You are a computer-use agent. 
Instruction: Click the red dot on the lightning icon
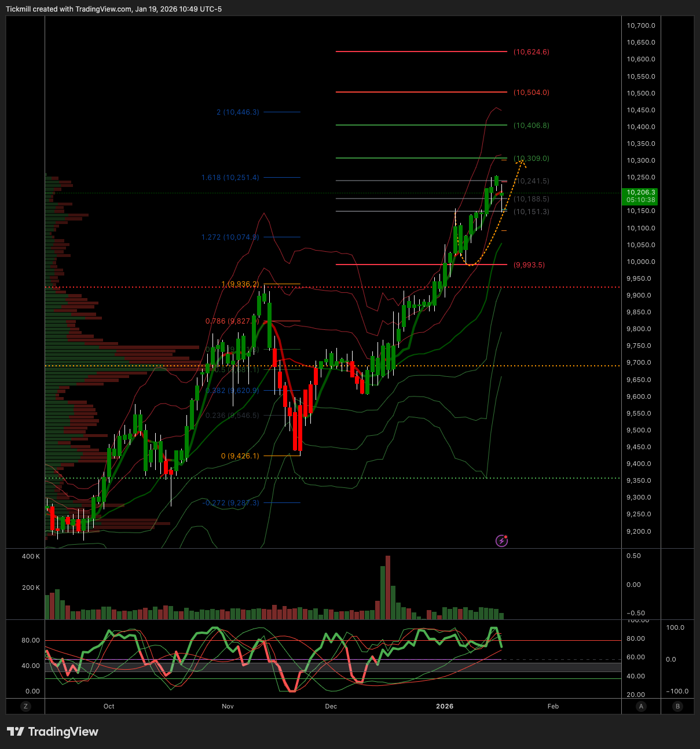tap(505, 537)
